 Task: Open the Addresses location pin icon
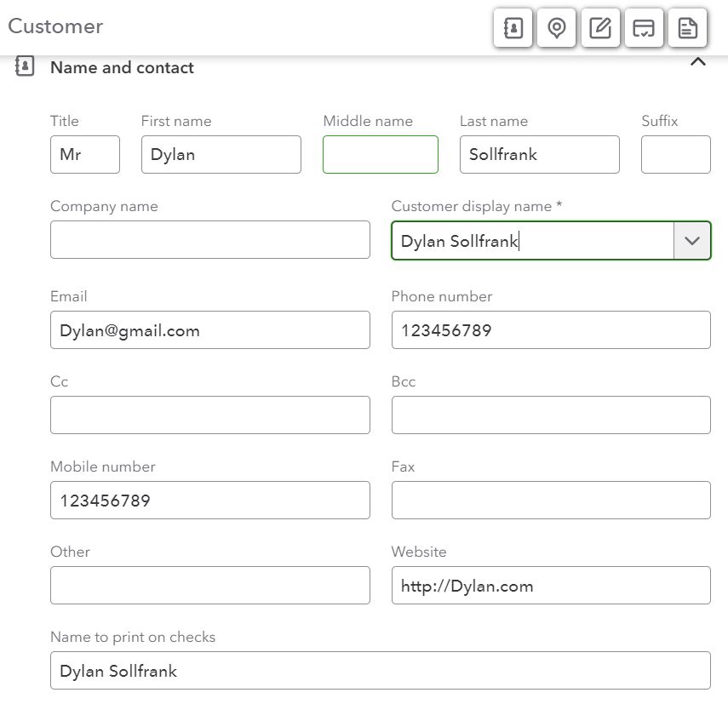click(556, 28)
